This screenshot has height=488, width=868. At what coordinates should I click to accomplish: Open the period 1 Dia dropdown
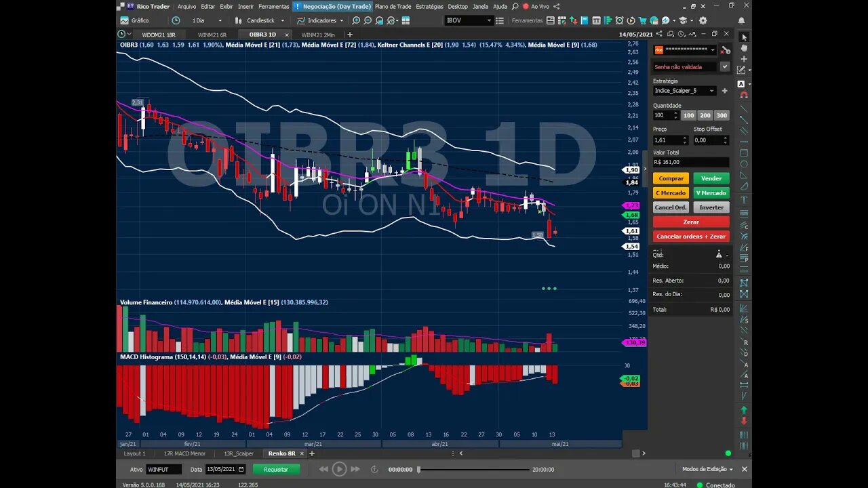tap(206, 20)
